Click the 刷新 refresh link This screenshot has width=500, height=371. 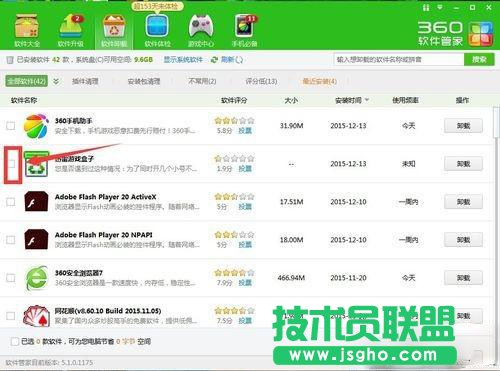(x=228, y=60)
